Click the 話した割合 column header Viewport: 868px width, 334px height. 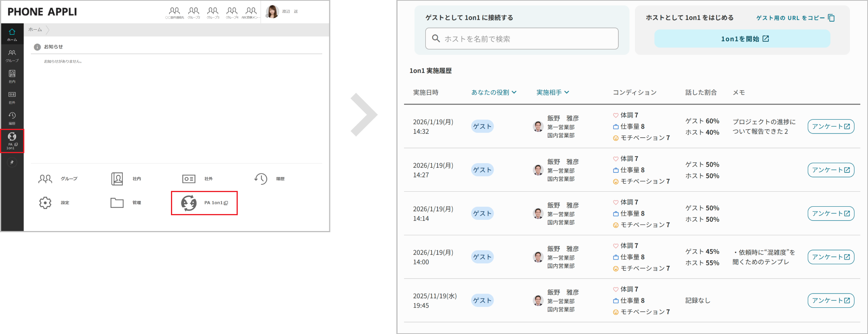click(701, 92)
